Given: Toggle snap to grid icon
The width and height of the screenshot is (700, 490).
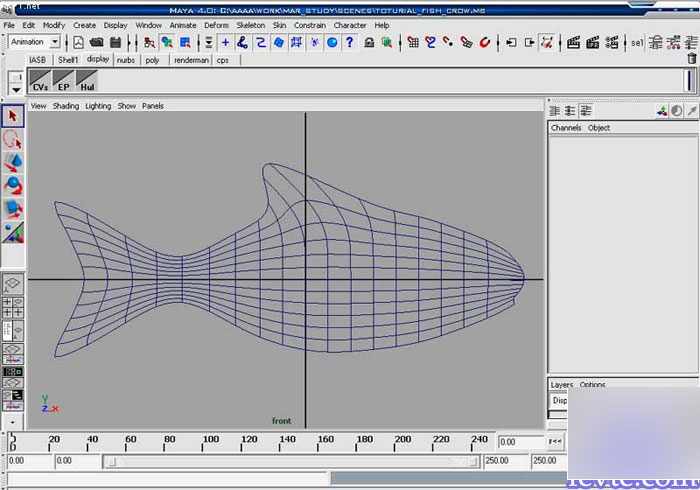Looking at the screenshot, I should pos(415,42).
